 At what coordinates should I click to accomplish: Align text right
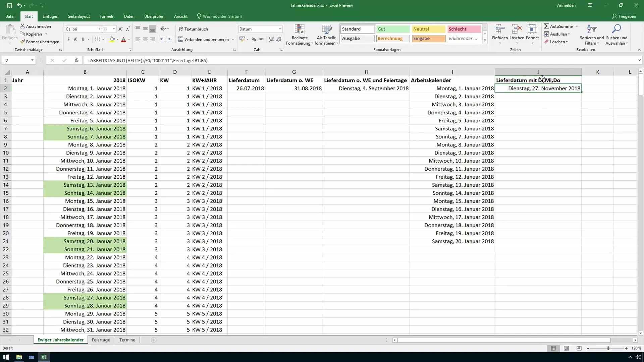[153, 39]
